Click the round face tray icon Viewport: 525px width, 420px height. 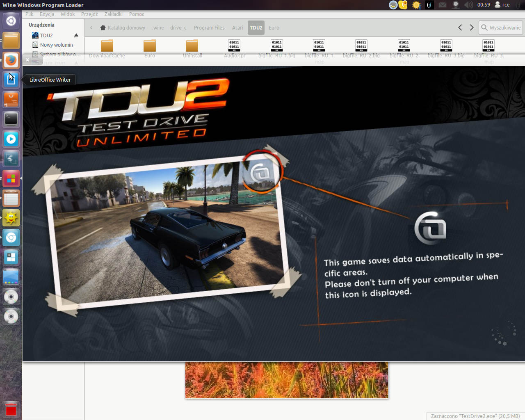(x=393, y=5)
